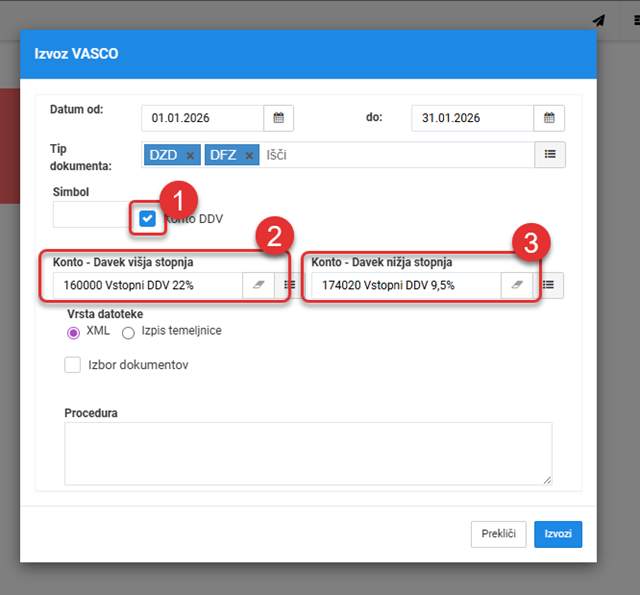
Task: Select the Izpis temeljnice radio button
Action: click(x=128, y=333)
